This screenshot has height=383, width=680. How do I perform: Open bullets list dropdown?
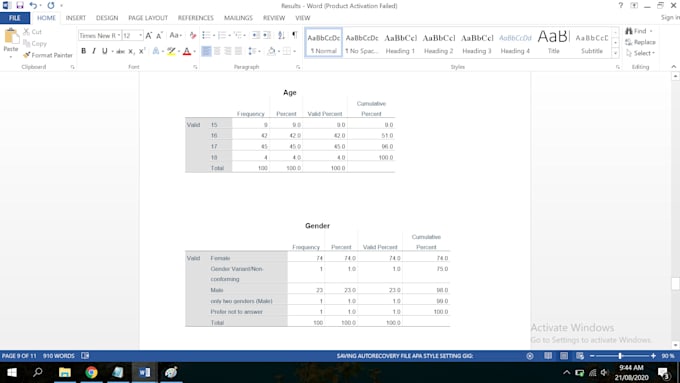pos(214,35)
